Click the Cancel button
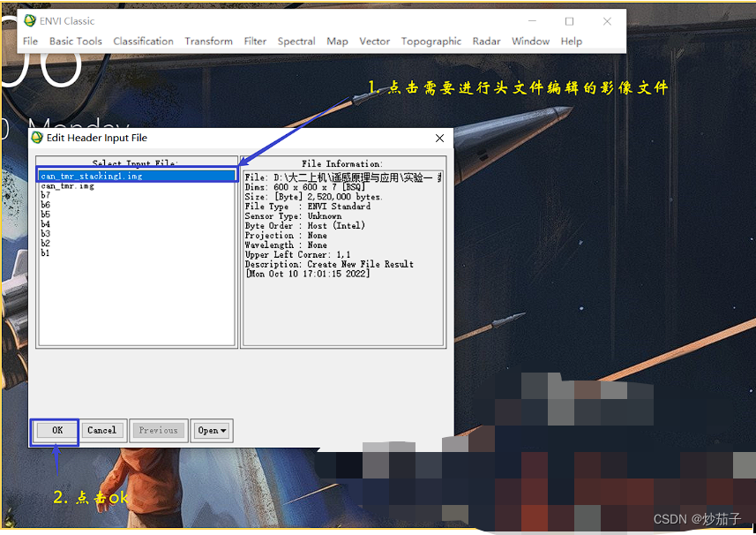 click(101, 430)
